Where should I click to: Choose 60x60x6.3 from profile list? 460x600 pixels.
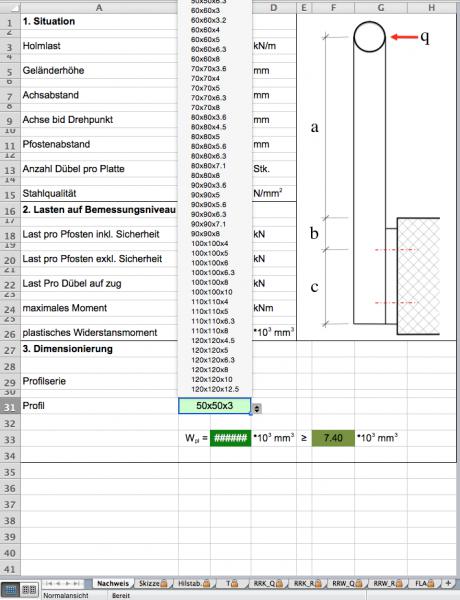click(209, 49)
